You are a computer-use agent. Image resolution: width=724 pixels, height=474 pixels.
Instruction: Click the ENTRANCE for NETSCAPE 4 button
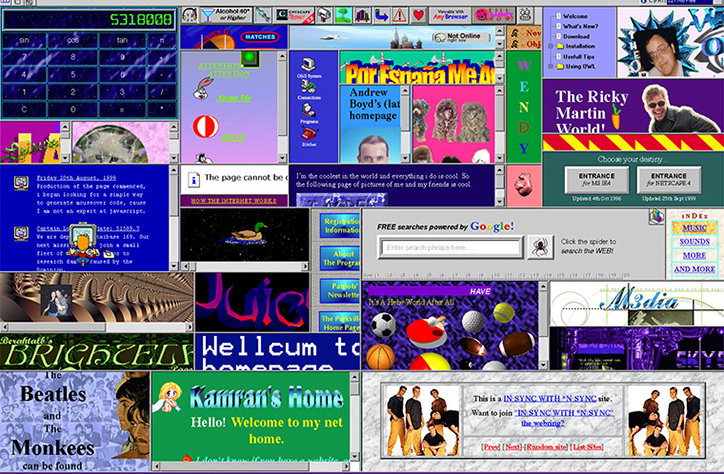[669, 180]
